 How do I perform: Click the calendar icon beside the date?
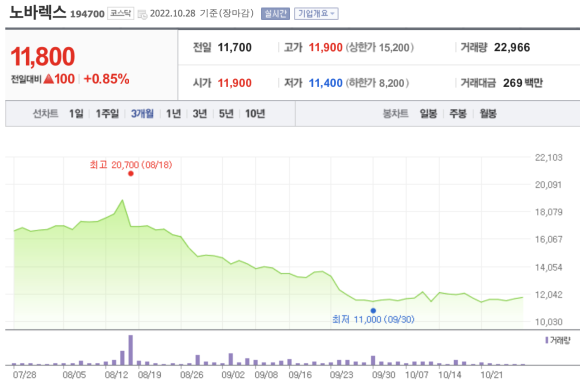[142, 14]
